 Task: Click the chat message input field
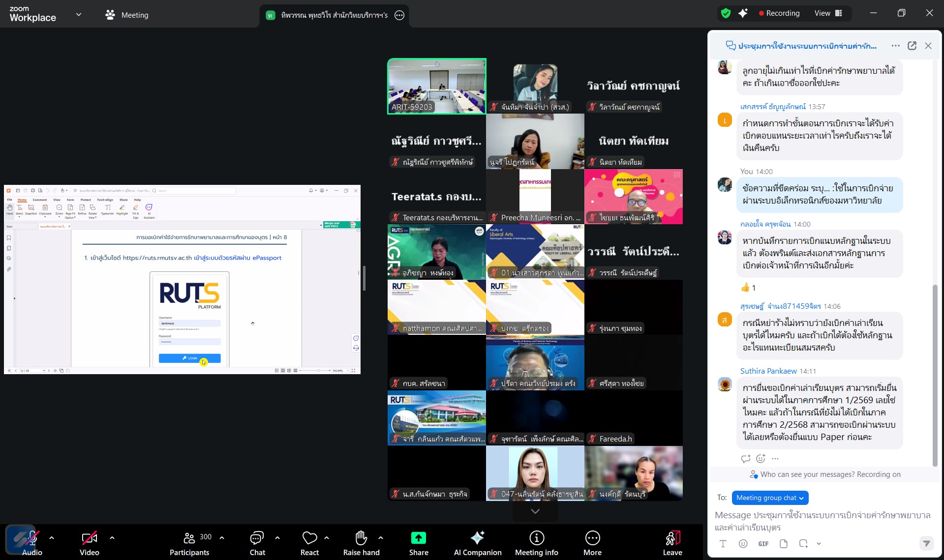(x=822, y=521)
